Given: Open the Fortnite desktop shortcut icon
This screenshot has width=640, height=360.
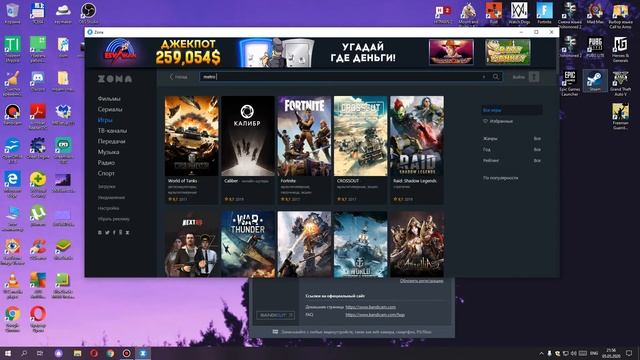Looking at the screenshot, I should (x=544, y=14).
